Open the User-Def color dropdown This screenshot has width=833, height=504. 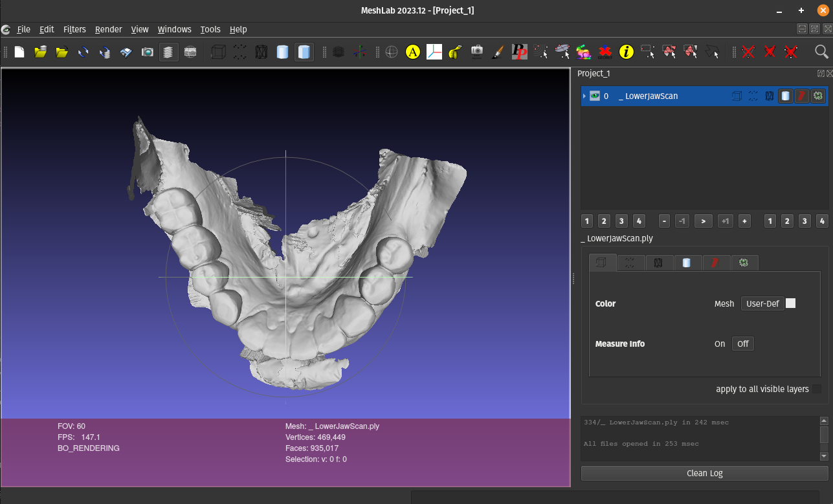click(762, 303)
